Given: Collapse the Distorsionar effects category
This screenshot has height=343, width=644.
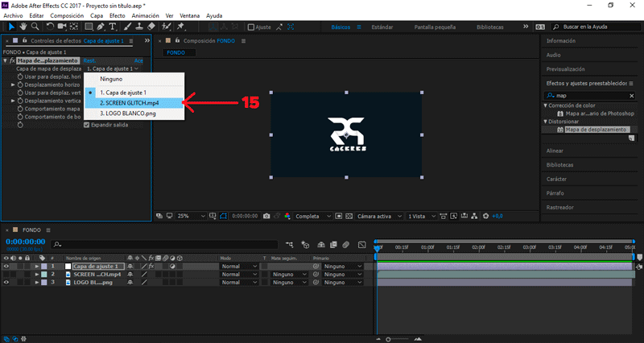Looking at the screenshot, I should [x=546, y=122].
